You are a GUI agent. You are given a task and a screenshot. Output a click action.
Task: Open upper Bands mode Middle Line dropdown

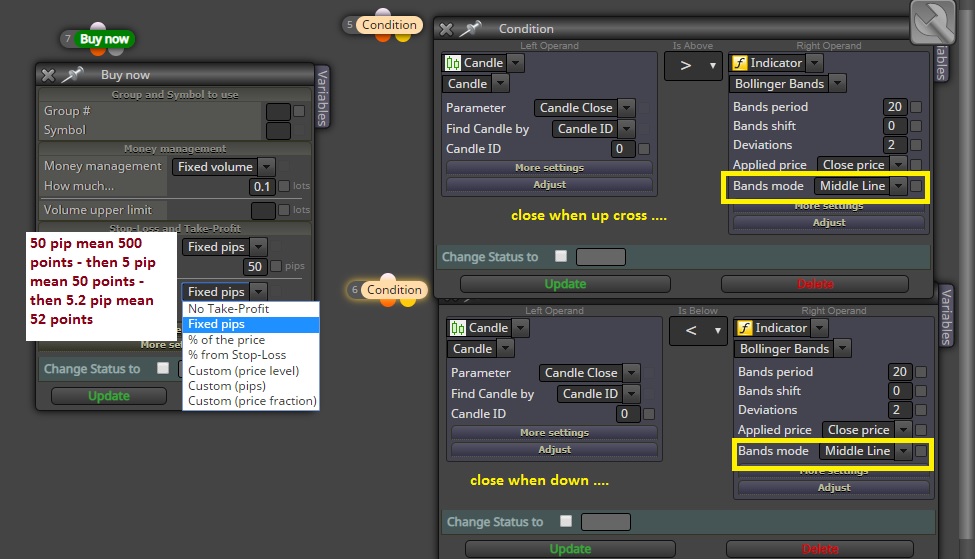[860, 186]
